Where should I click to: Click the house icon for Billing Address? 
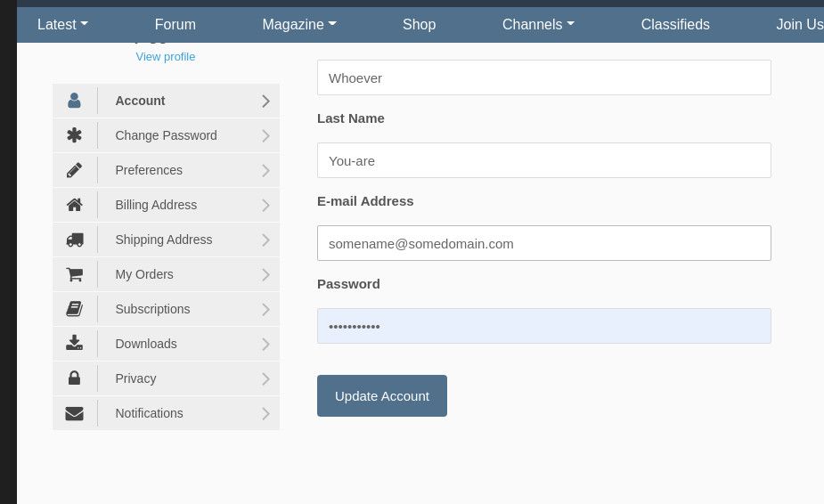pos(75,205)
